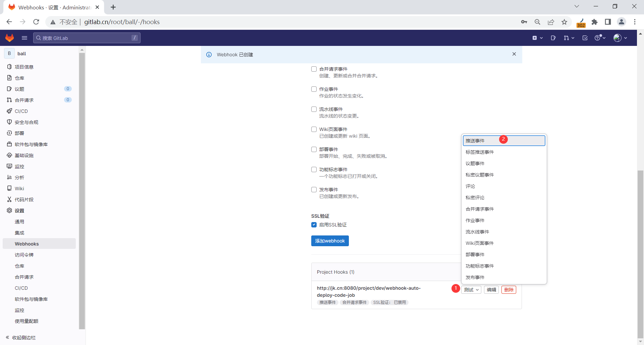This screenshot has height=345, width=644.
Task: Enable the 发布事件 checkbox
Action: point(314,190)
